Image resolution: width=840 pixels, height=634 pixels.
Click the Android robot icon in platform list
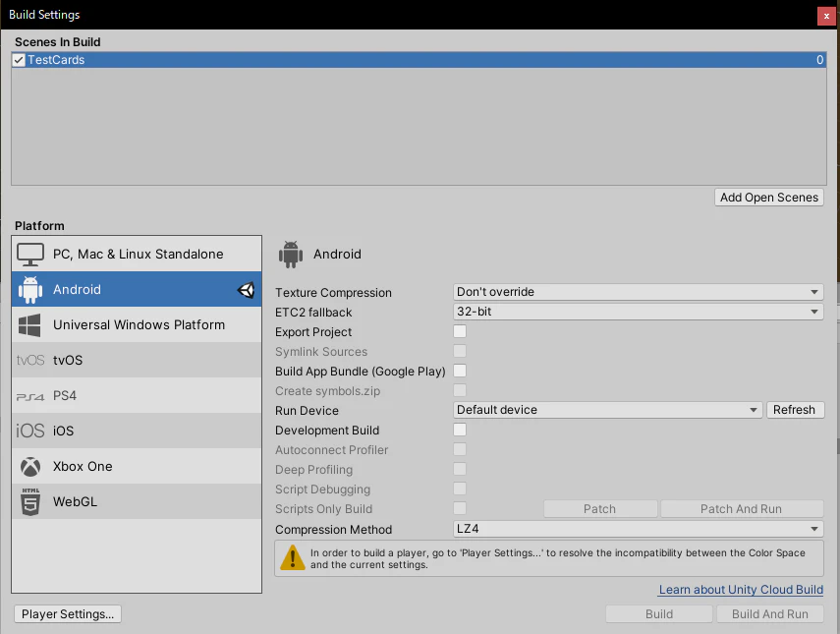tap(30, 289)
